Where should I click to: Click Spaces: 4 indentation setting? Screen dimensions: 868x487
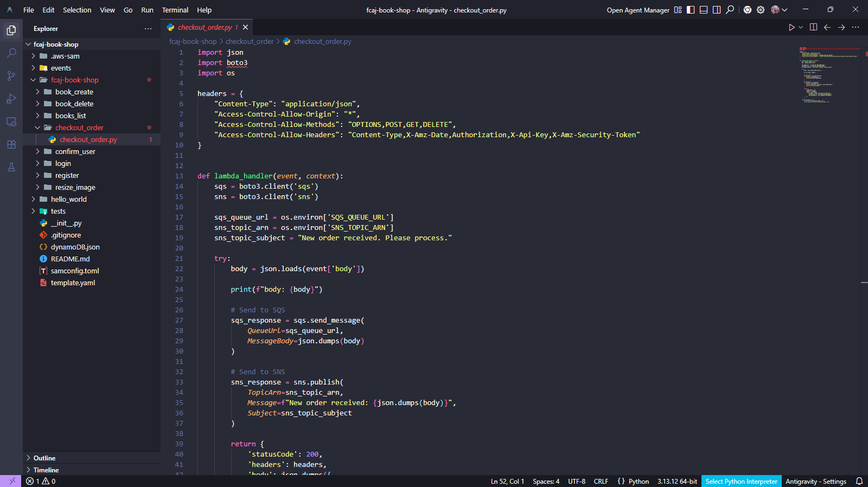[546, 481]
